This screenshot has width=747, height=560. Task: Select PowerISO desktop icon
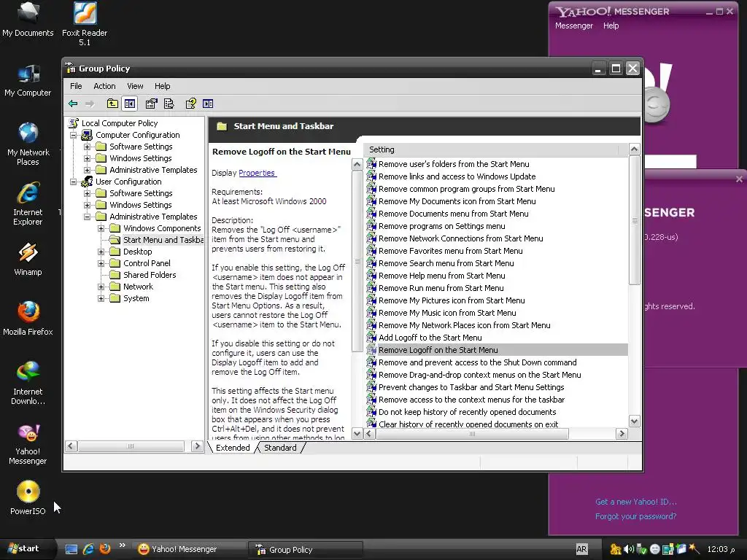[x=28, y=499]
